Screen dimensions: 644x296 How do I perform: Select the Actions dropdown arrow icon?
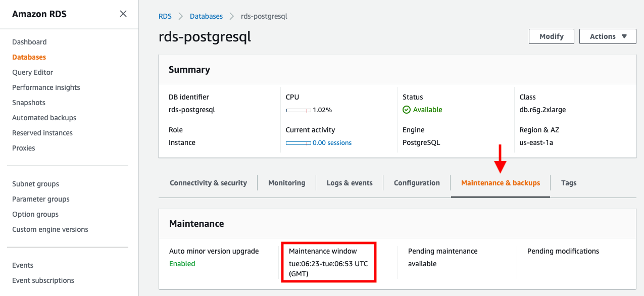click(623, 36)
